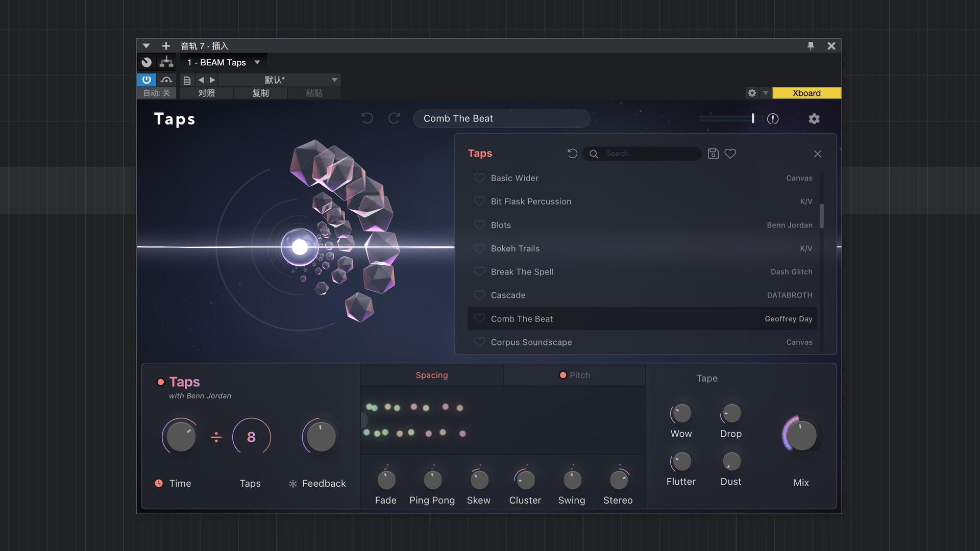Screen dimensions: 980x551
Task: Toggle the Taps module enable dot
Action: point(161,382)
